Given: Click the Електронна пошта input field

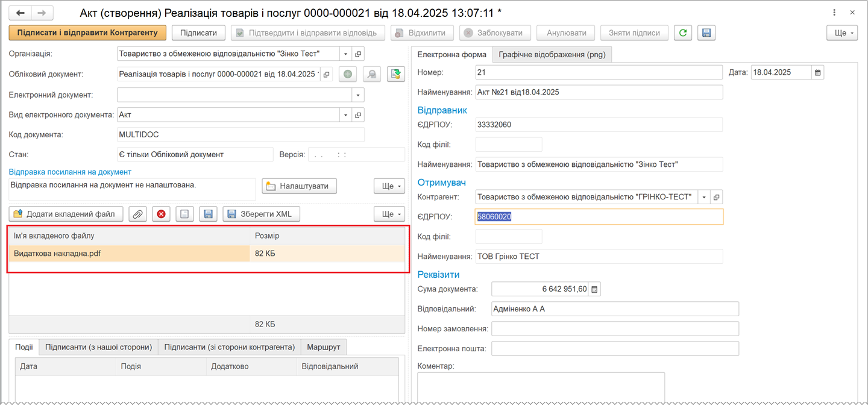Looking at the screenshot, I should pos(615,348).
